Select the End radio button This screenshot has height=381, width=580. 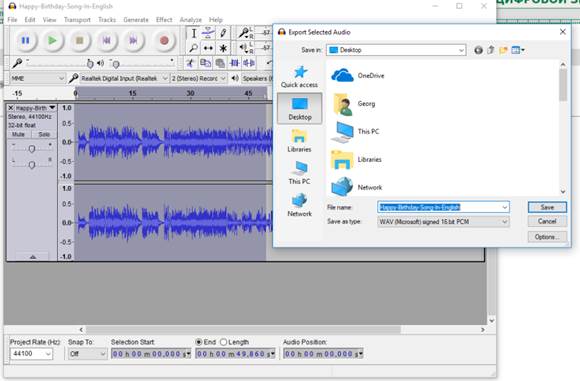click(199, 342)
